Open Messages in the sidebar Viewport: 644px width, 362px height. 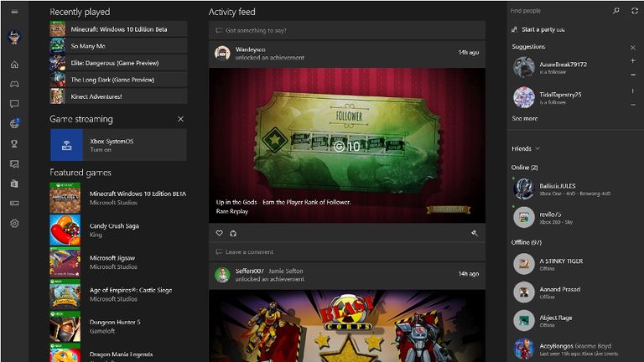pos(14,104)
